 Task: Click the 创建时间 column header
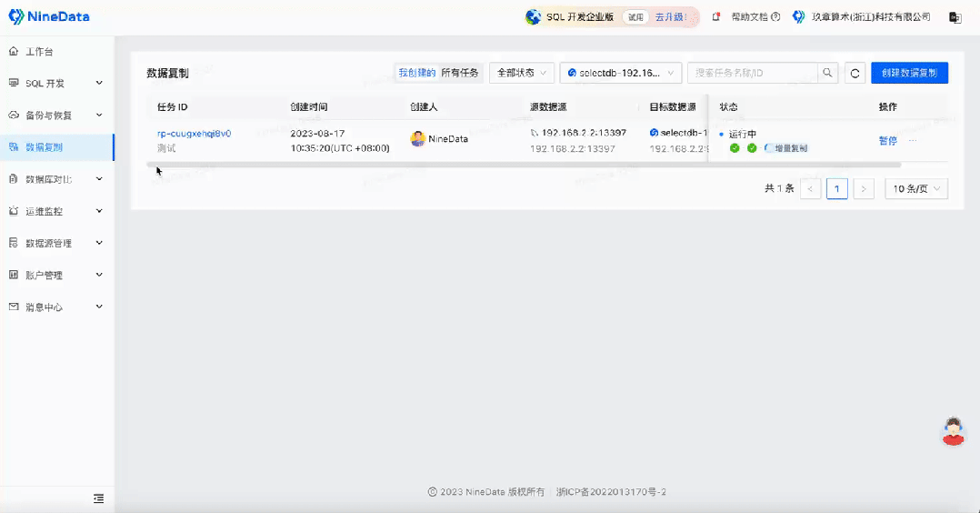click(309, 107)
